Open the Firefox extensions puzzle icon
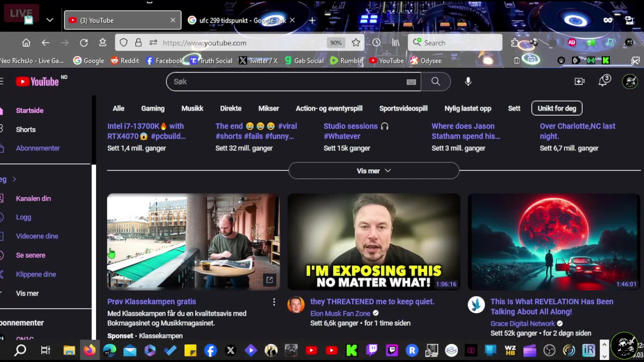 pyautogui.click(x=514, y=43)
